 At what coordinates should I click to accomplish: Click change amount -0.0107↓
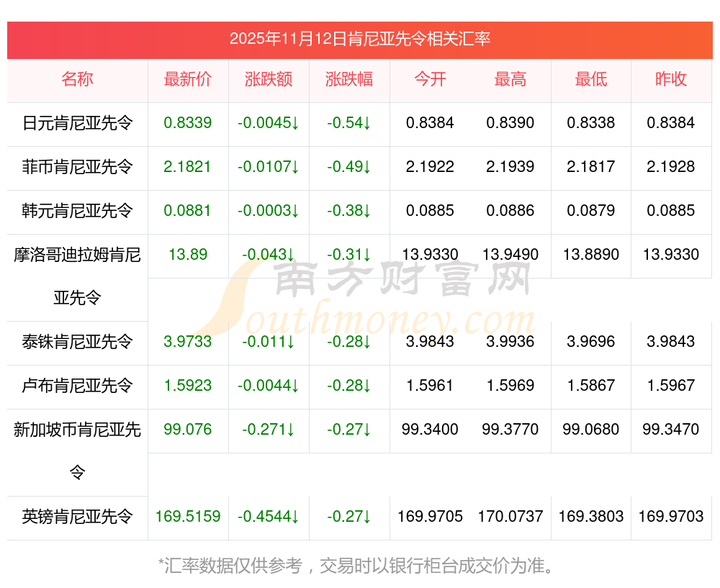[269, 167]
